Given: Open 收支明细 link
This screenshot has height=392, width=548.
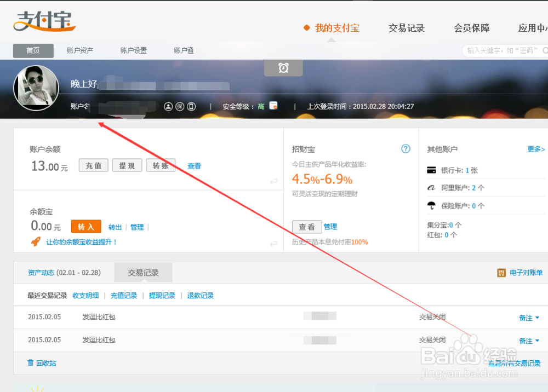Looking at the screenshot, I should (x=85, y=296).
